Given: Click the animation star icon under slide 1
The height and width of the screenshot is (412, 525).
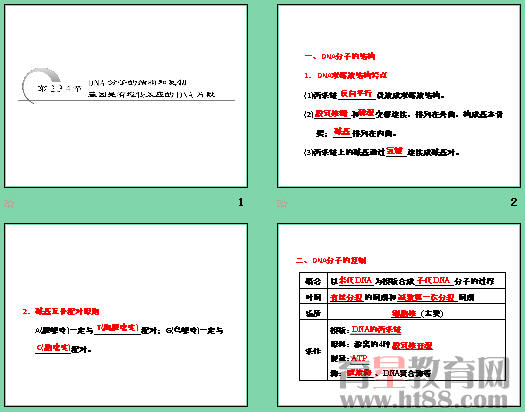Looking at the screenshot, I should coord(9,203).
